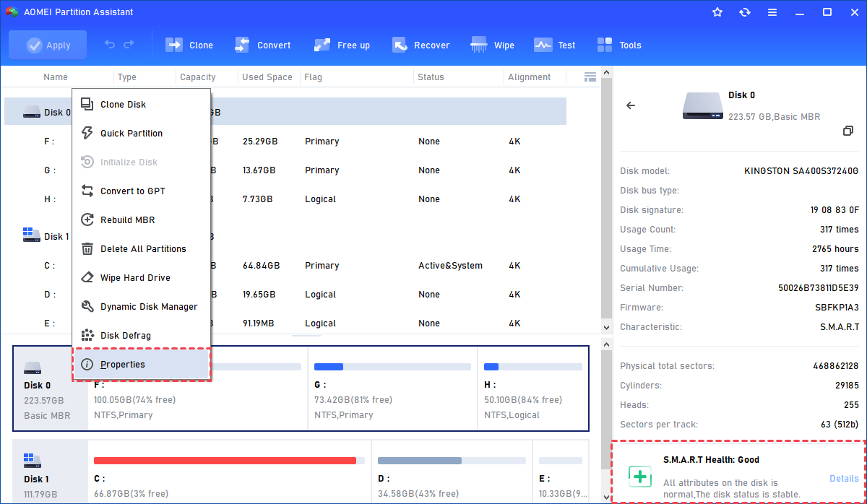Select Wipe Hard Drive from context menu
This screenshot has height=504, width=867.
(x=135, y=278)
